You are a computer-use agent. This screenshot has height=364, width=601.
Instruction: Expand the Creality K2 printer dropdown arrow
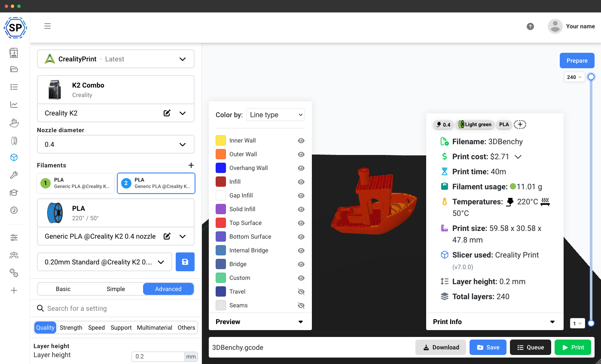[183, 113]
